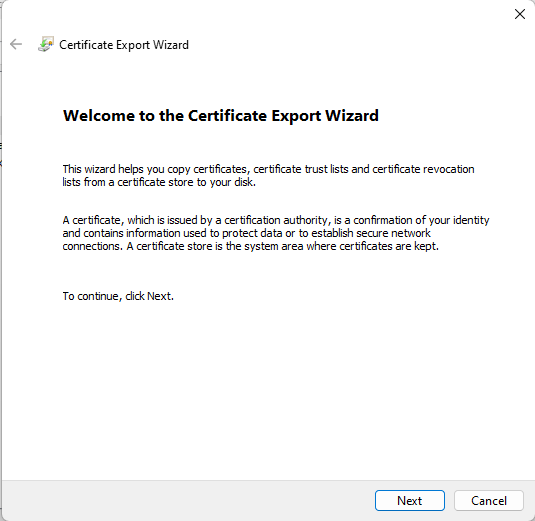Close the Certificate Export Wizard window
This screenshot has height=521, width=535.
[520, 14]
